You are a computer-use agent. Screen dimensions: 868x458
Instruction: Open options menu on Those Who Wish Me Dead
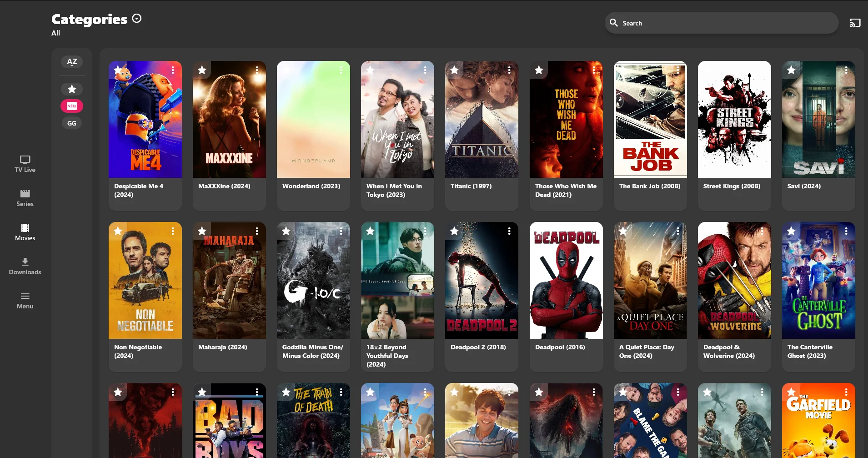tap(594, 70)
